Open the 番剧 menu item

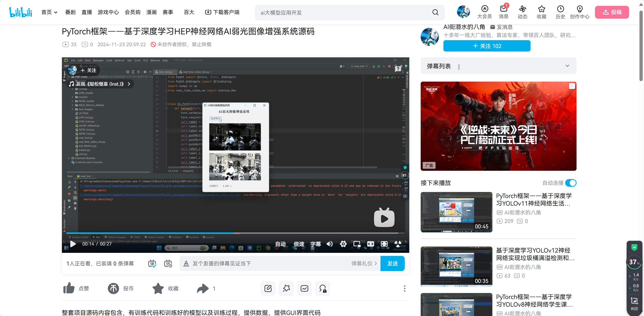tap(70, 12)
